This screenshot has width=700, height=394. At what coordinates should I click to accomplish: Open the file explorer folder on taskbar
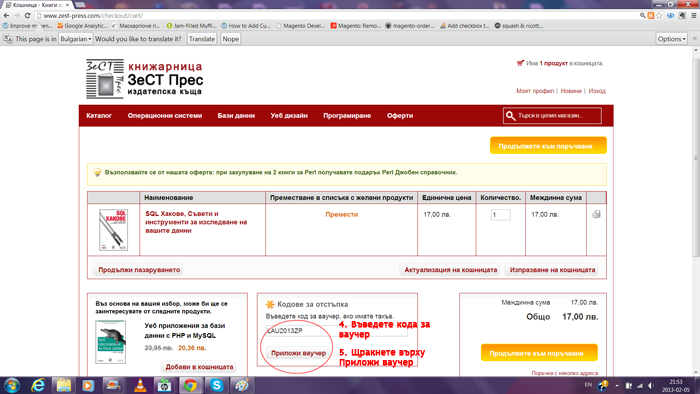pyautogui.click(x=64, y=385)
